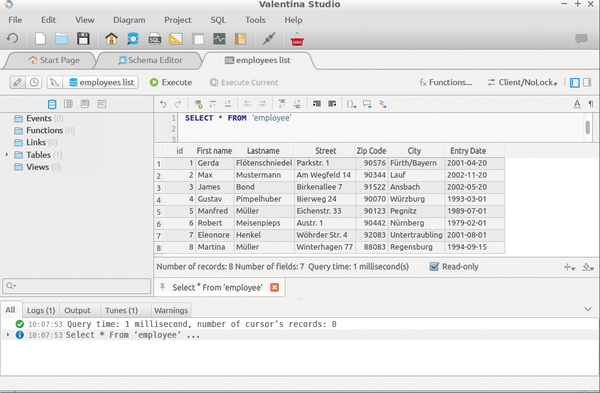
Task: Show database schema view in side panel
Action: tap(52, 104)
